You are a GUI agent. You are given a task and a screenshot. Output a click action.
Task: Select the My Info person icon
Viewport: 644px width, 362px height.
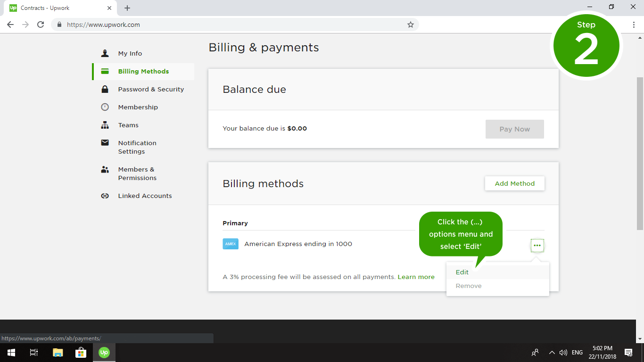pos(105,53)
